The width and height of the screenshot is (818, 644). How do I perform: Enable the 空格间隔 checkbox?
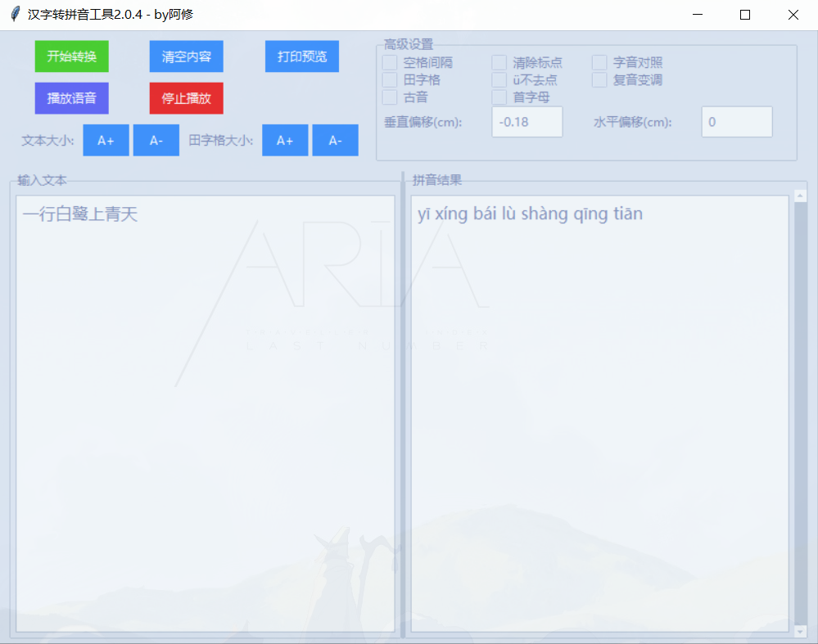[x=389, y=62]
